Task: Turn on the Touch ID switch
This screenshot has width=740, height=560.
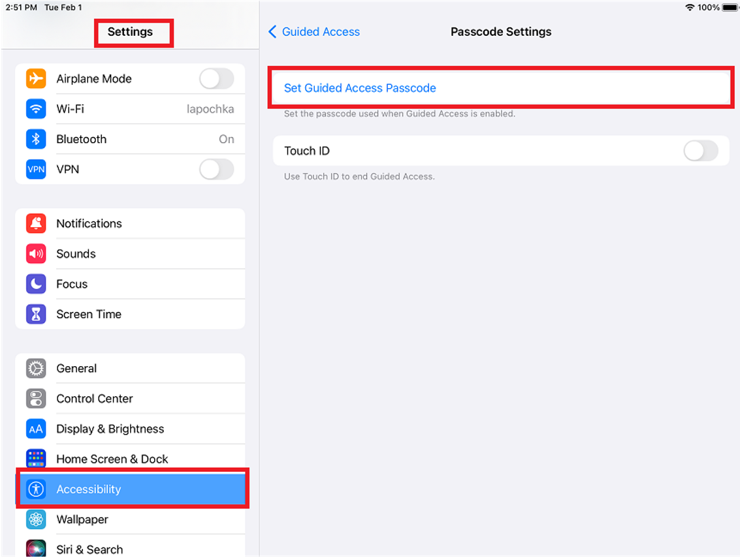Action: [701, 151]
